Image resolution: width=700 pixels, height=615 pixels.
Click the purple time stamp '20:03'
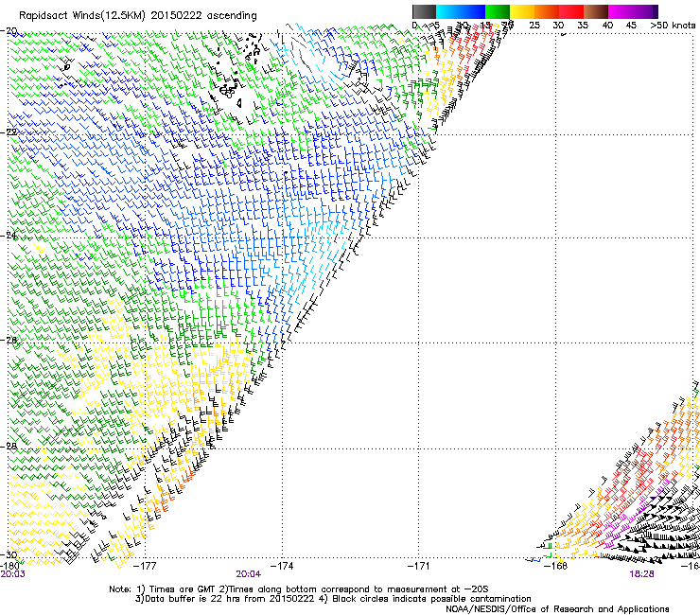[x=13, y=574]
